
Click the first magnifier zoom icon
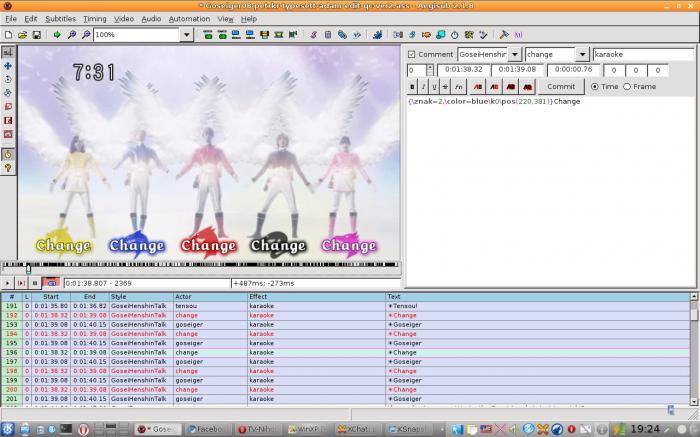click(71, 34)
